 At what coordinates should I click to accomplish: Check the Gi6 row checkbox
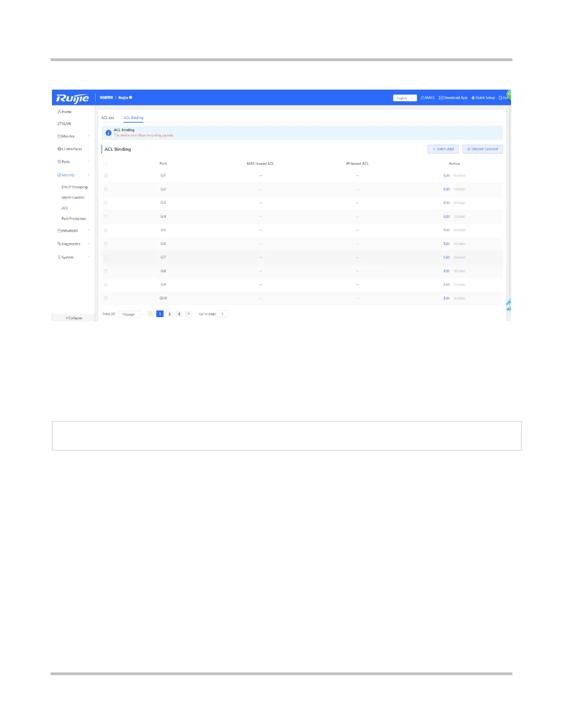[105, 244]
